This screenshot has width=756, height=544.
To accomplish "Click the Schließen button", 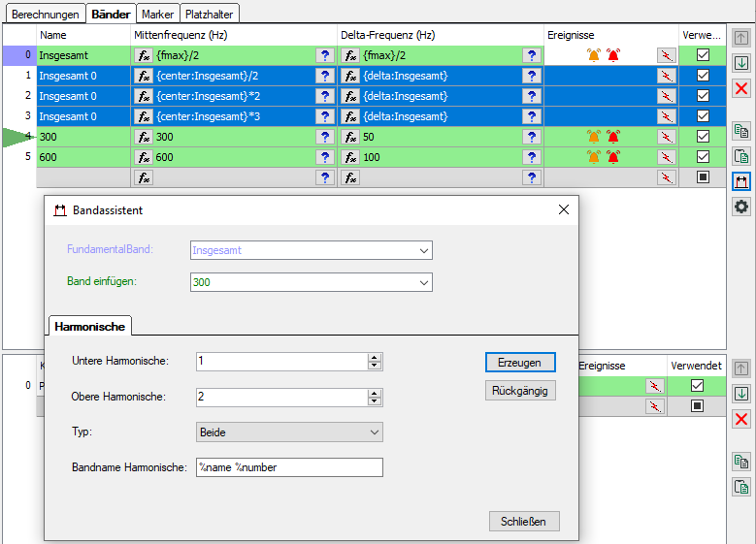I will click(524, 522).
